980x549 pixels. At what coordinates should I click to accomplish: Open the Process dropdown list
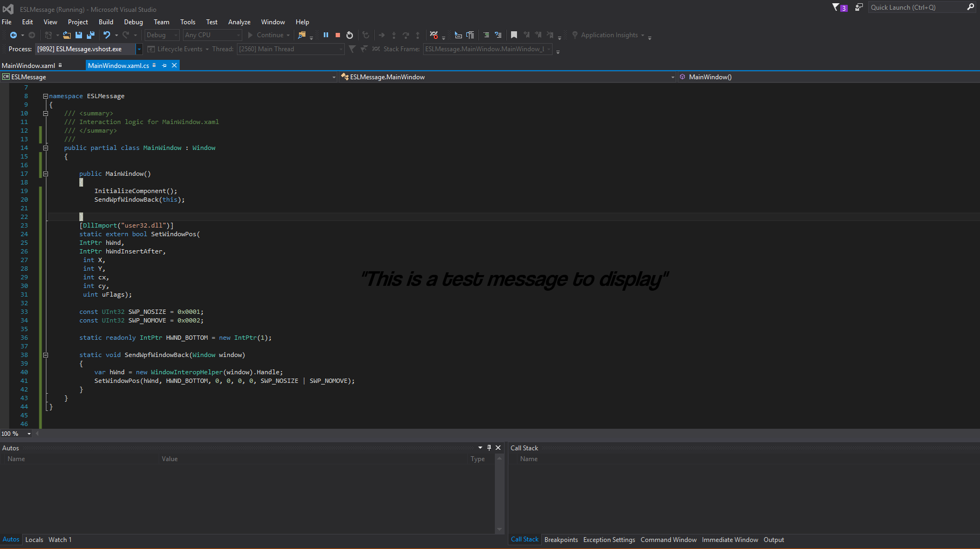[x=139, y=49]
